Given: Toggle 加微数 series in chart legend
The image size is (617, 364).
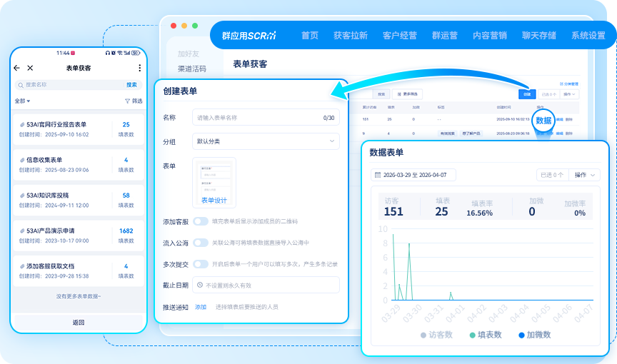Looking at the screenshot, I should 534,335.
